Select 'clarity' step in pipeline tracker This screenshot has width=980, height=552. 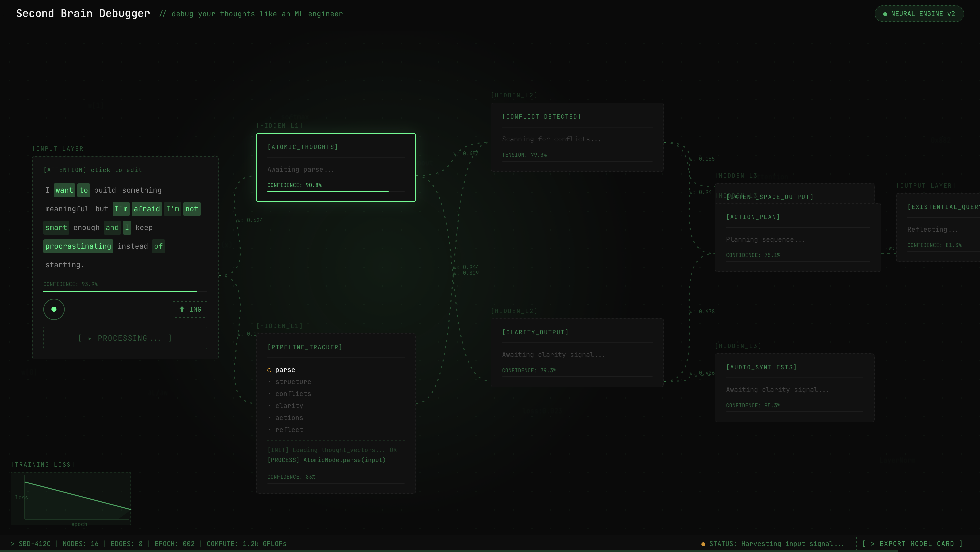coord(289,406)
